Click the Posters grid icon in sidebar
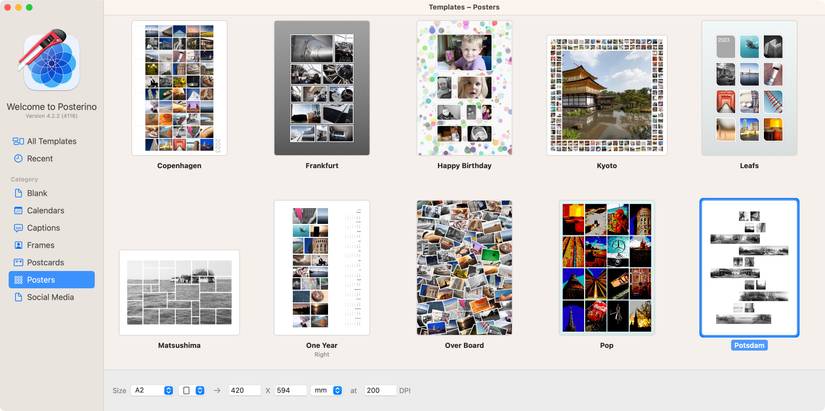Image resolution: width=825 pixels, height=411 pixels. click(18, 280)
